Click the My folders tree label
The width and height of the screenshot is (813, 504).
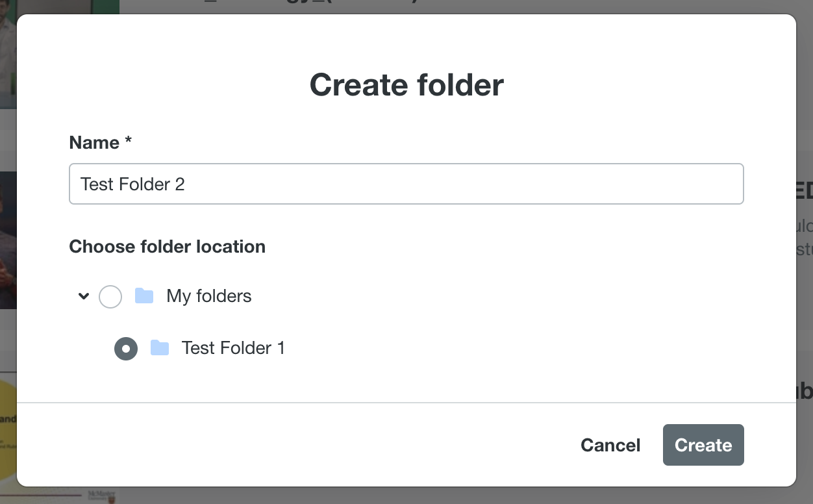[209, 296]
